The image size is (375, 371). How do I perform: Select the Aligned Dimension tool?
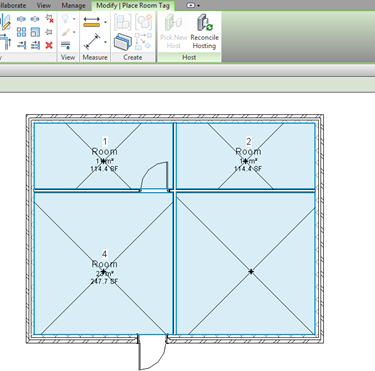pos(92,42)
